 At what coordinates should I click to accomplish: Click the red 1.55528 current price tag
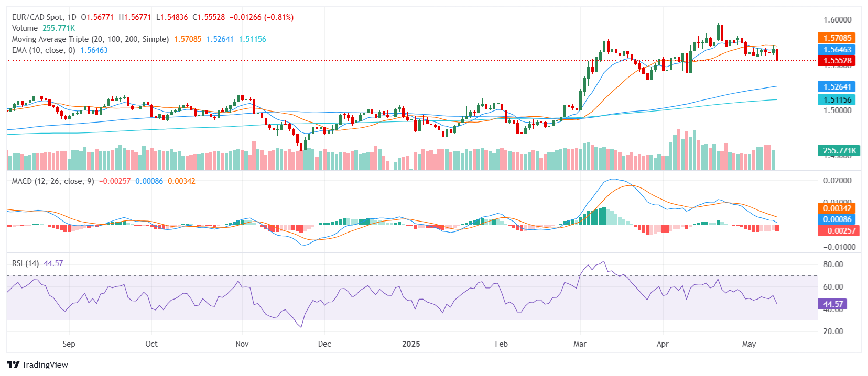[837, 61]
